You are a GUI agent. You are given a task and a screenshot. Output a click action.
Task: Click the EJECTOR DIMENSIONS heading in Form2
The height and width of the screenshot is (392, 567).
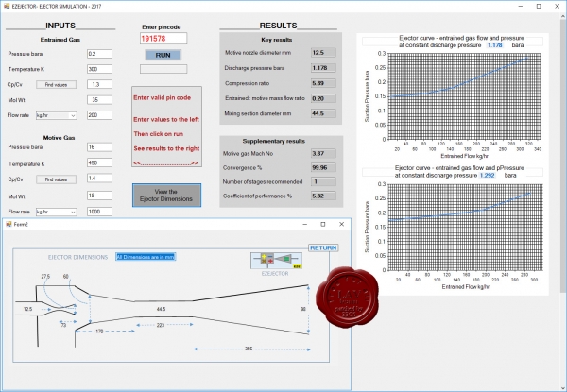pyautogui.click(x=78, y=257)
